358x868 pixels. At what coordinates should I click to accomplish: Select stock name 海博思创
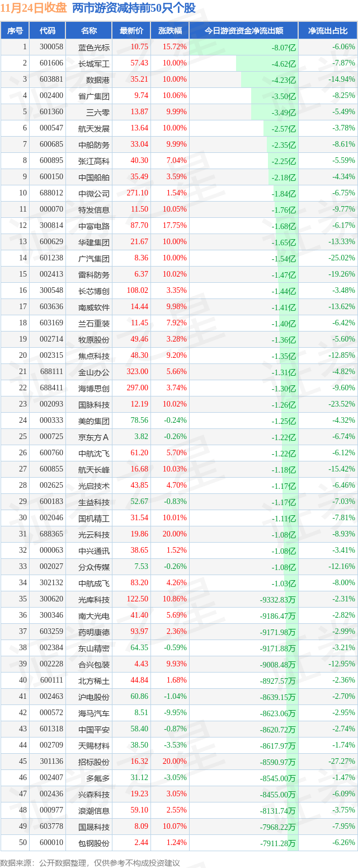click(94, 388)
